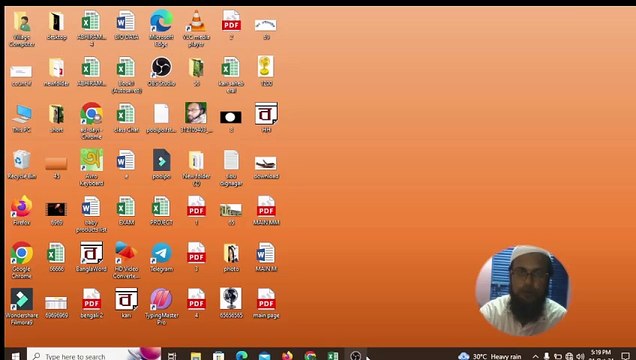Select the Recycle Bin icon
This screenshot has height=360, width=636.
pyautogui.click(x=22, y=164)
